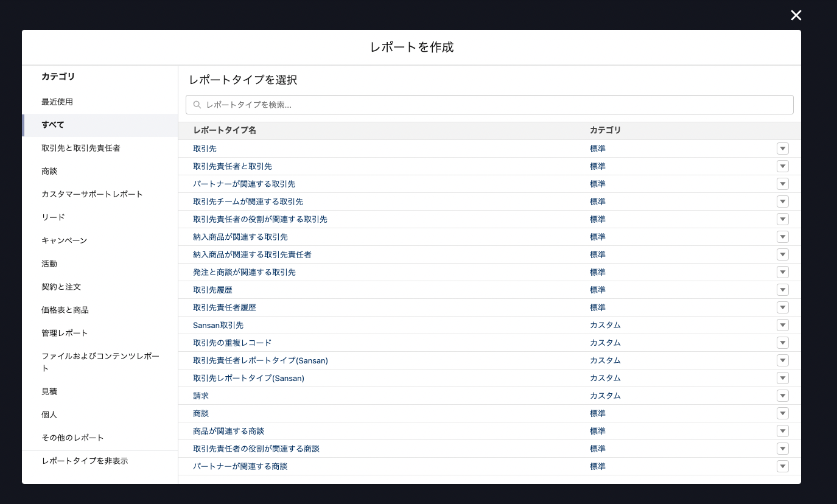Viewport: 837px width, 504px height.
Task: Click the カテゴリ column header in the table
Action: (606, 130)
